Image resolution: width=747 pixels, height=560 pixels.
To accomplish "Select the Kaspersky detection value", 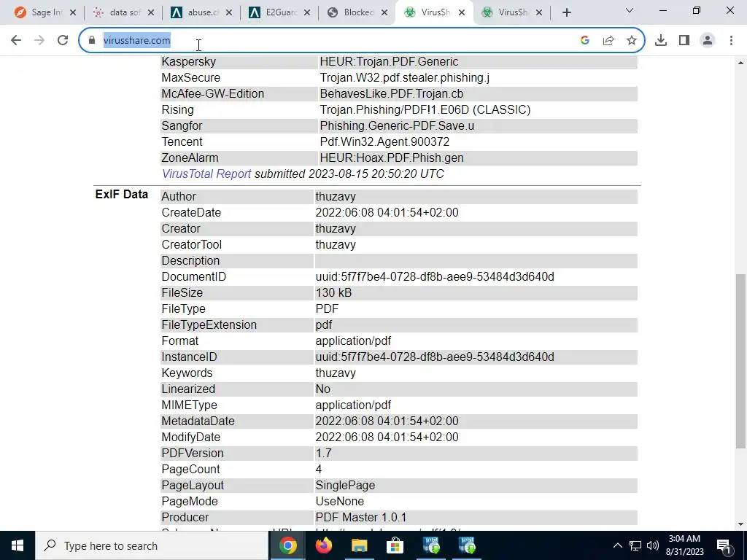I will pyautogui.click(x=389, y=62).
